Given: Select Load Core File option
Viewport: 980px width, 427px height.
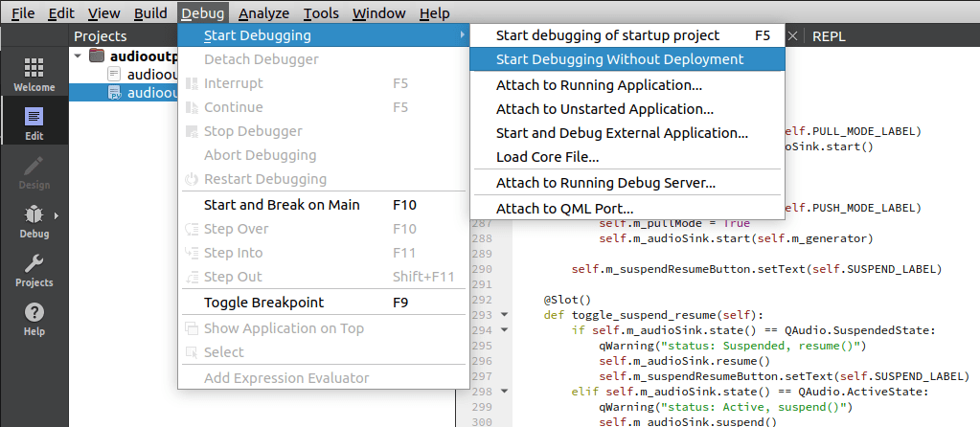Looking at the screenshot, I should point(547,157).
